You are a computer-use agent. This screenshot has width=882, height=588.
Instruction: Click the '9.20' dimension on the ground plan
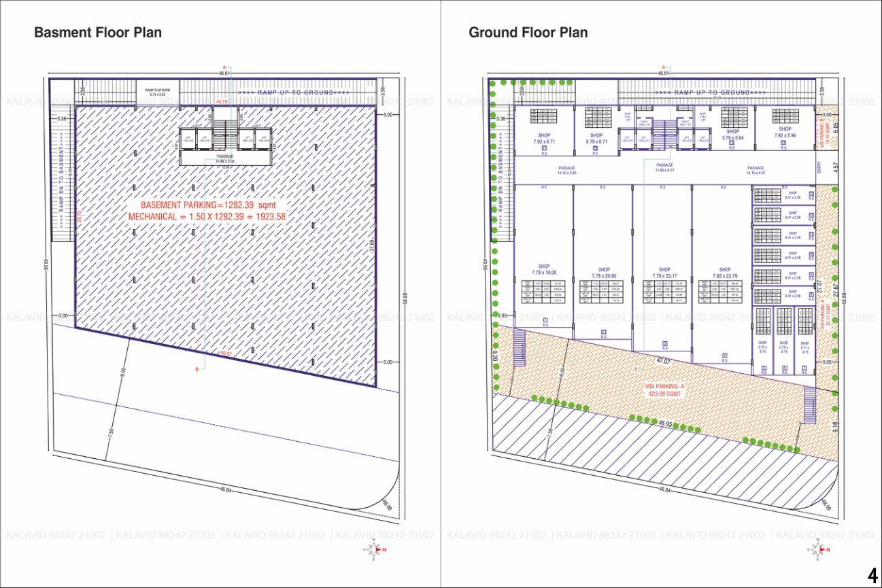494,354
